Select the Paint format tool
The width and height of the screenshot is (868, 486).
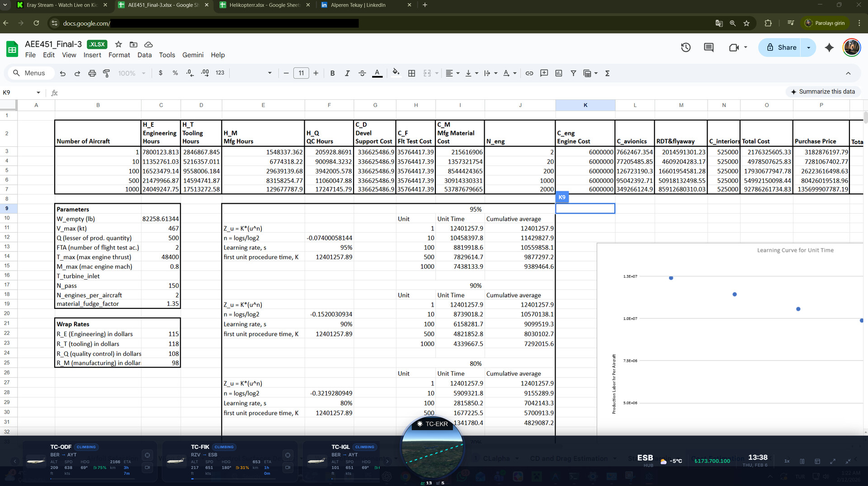tap(107, 73)
